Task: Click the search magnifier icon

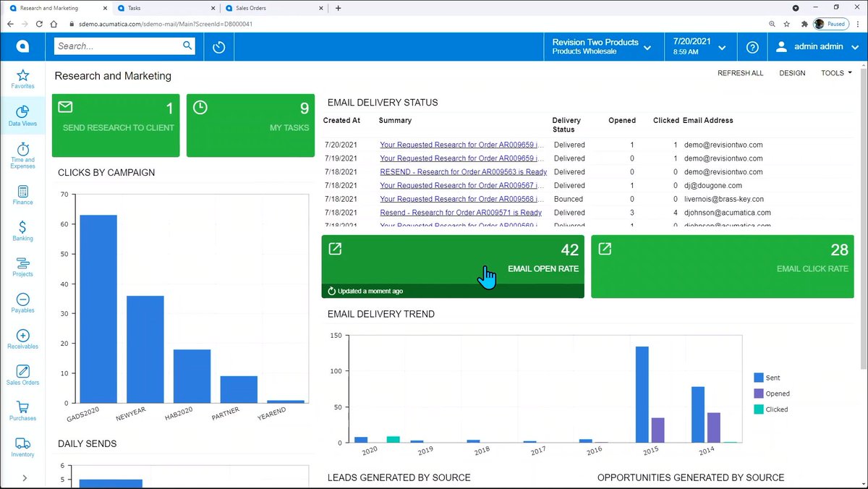Action: (x=187, y=46)
